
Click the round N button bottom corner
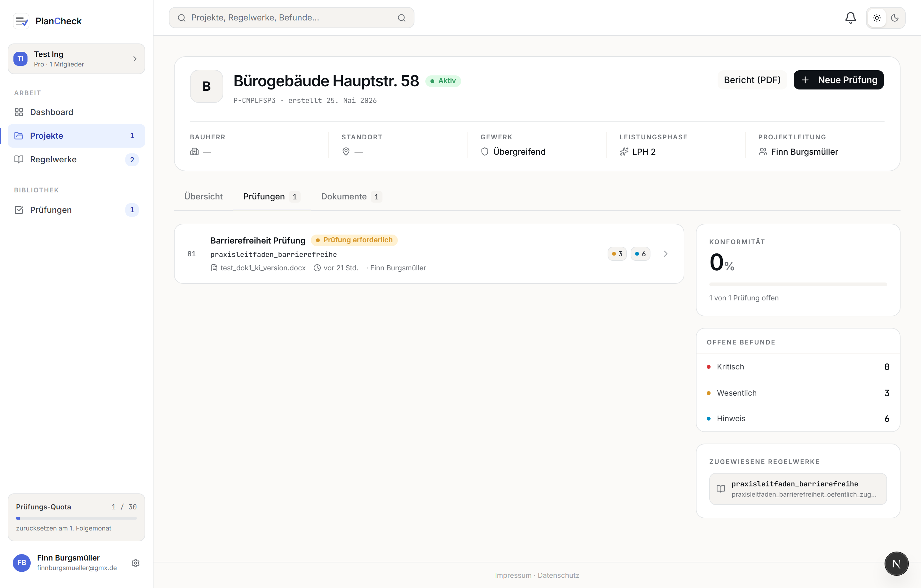[x=896, y=563]
